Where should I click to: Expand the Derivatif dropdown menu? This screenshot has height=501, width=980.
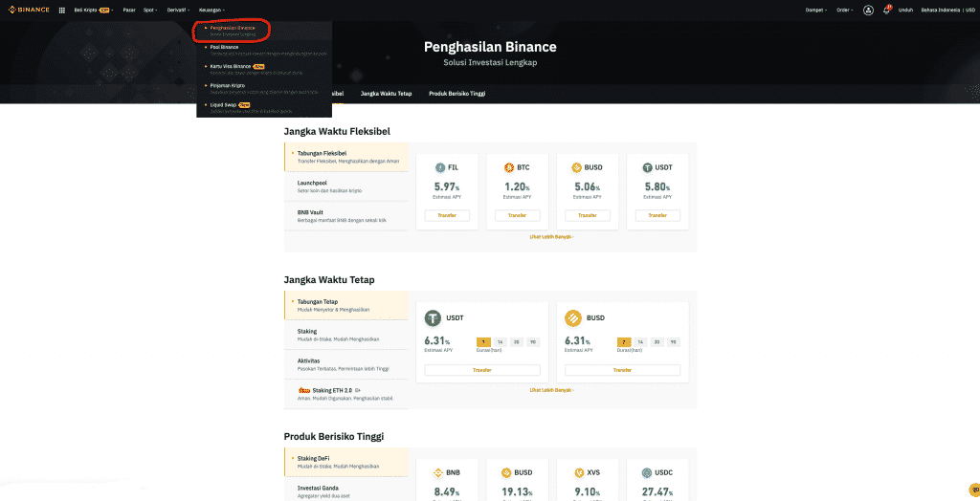(177, 10)
